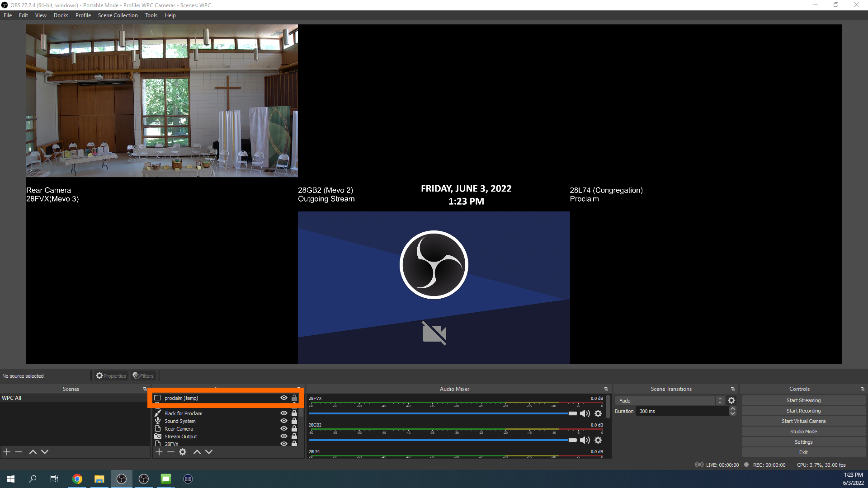The image size is (868, 488).
Task: Toggle visibility eye icon for Rear Camera
Action: point(283,428)
